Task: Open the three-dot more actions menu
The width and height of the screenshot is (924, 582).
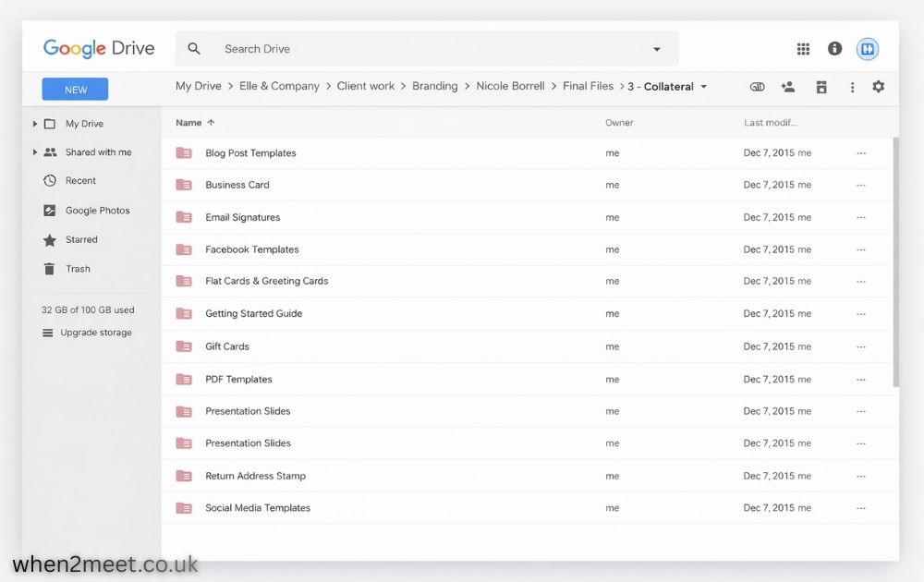Action: pos(852,86)
